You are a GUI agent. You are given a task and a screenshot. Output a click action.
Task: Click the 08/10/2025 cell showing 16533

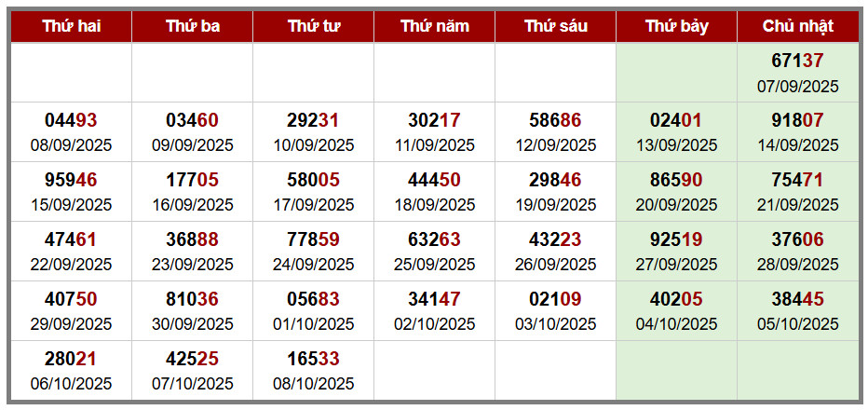(x=313, y=370)
